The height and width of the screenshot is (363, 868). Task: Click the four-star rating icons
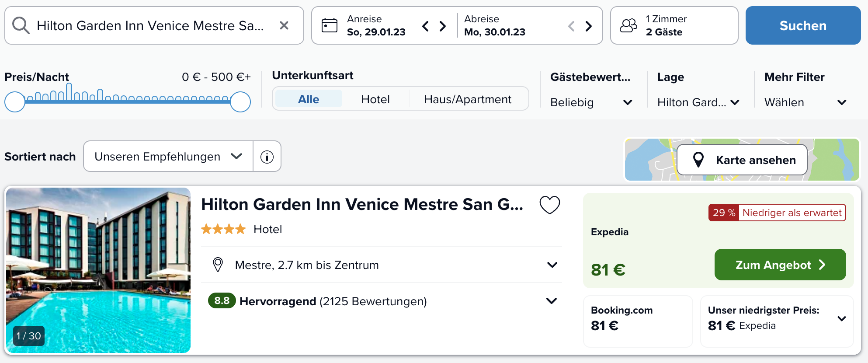tap(223, 229)
